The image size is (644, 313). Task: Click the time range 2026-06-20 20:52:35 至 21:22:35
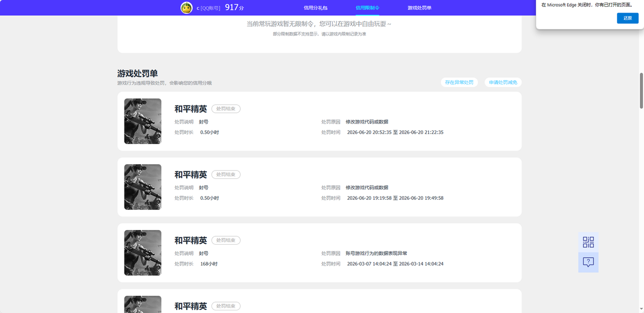[395, 133]
